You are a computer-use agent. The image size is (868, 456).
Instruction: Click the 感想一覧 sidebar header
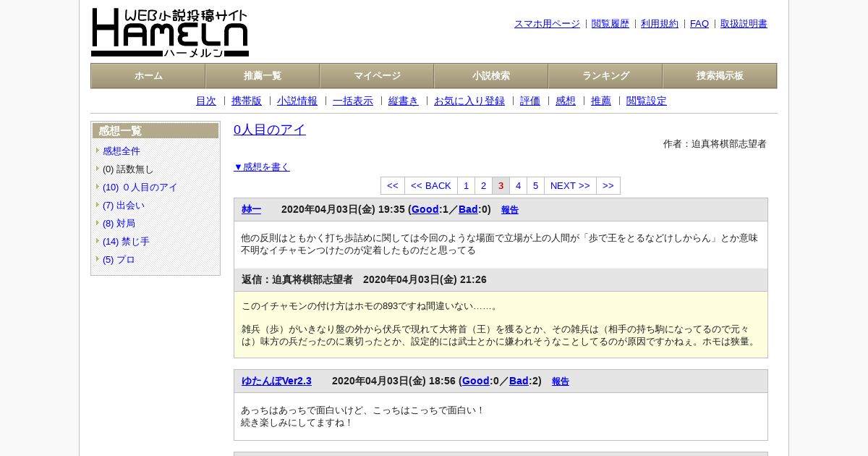click(x=156, y=130)
